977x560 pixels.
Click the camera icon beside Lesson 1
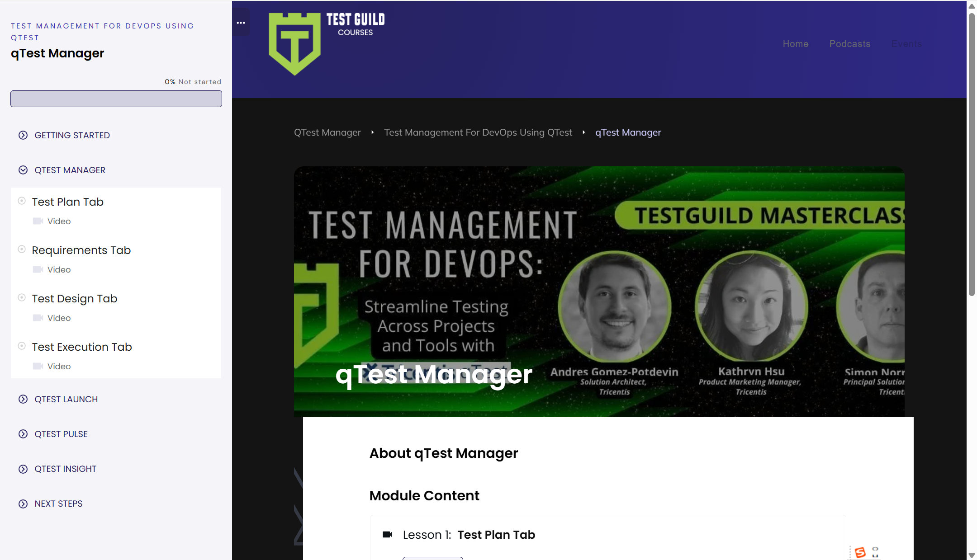pos(388,535)
